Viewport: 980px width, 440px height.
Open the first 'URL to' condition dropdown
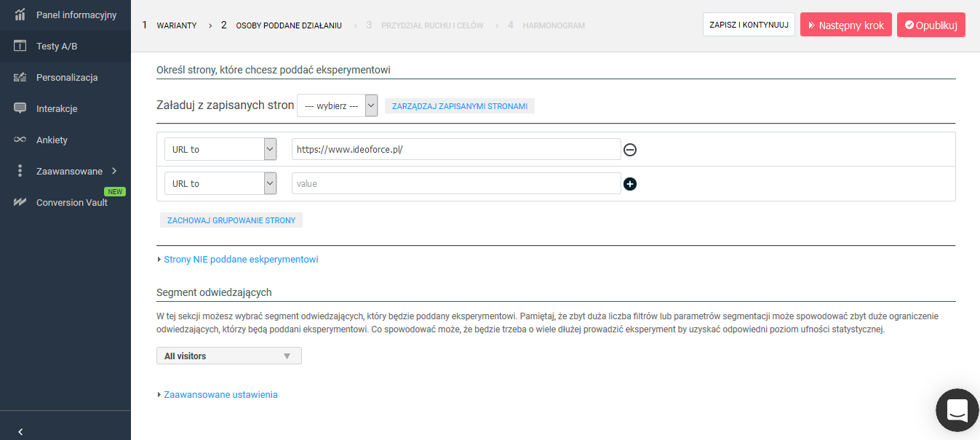pos(220,149)
